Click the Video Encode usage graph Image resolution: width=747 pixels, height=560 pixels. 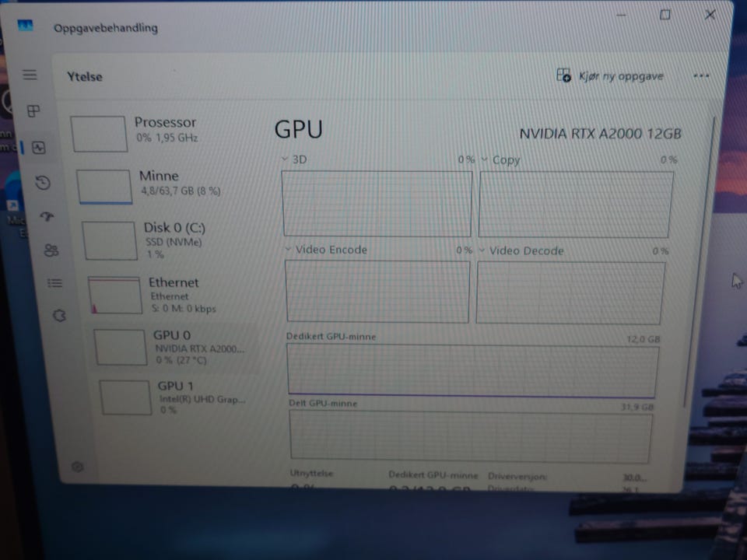pos(377,292)
